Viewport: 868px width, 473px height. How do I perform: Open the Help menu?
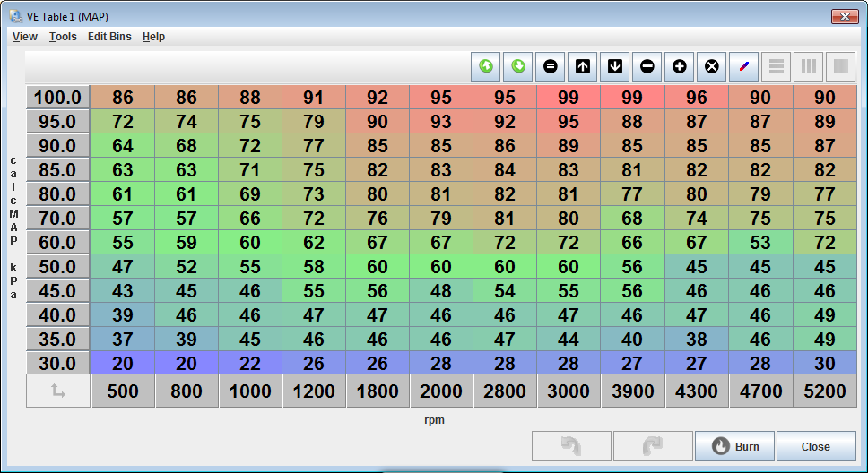pos(153,37)
